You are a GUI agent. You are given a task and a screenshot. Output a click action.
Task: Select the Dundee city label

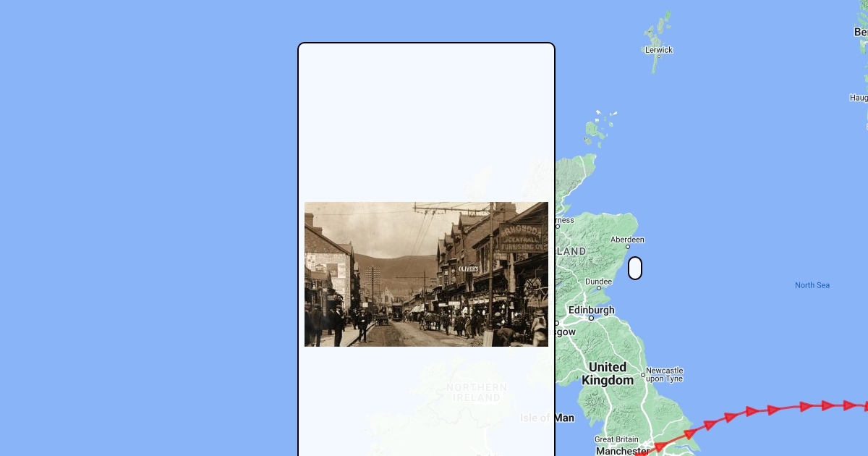coord(598,282)
